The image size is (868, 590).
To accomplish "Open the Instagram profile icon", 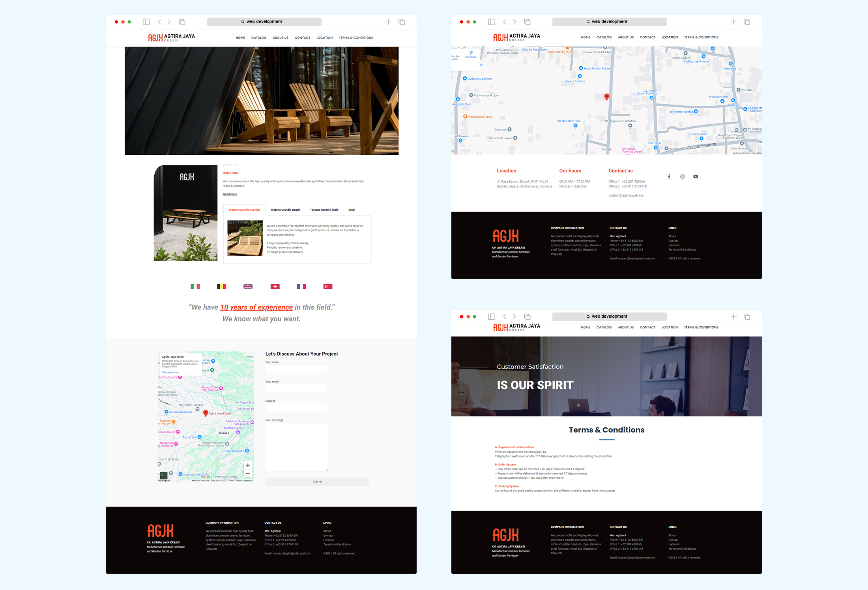I will click(682, 176).
